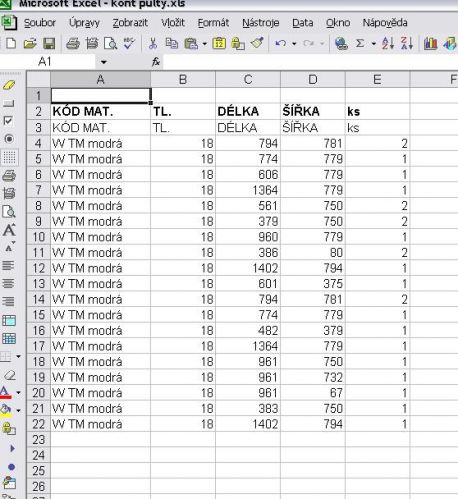
Task: Click the formula bar input field
Action: [310, 62]
